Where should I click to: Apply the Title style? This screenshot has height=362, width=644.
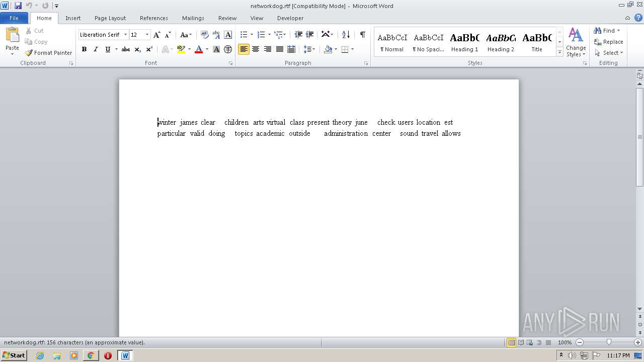(x=537, y=42)
